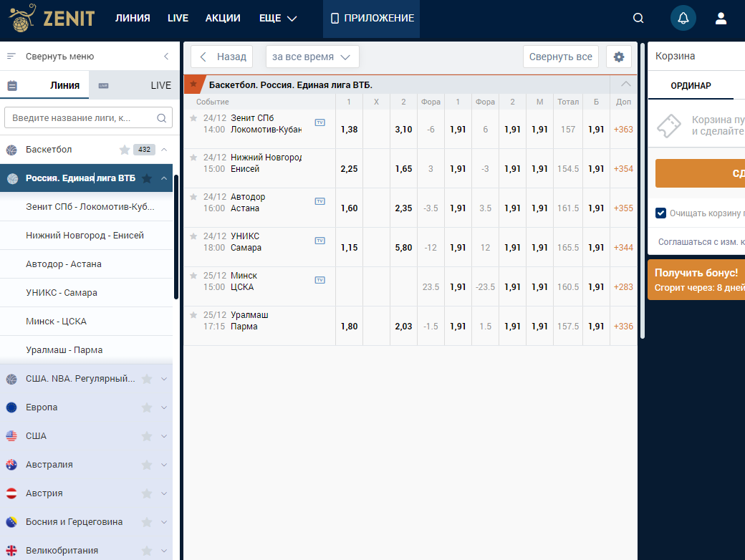Click TV broadcast icon for Зенит СПб match
745x560 pixels.
(x=319, y=122)
